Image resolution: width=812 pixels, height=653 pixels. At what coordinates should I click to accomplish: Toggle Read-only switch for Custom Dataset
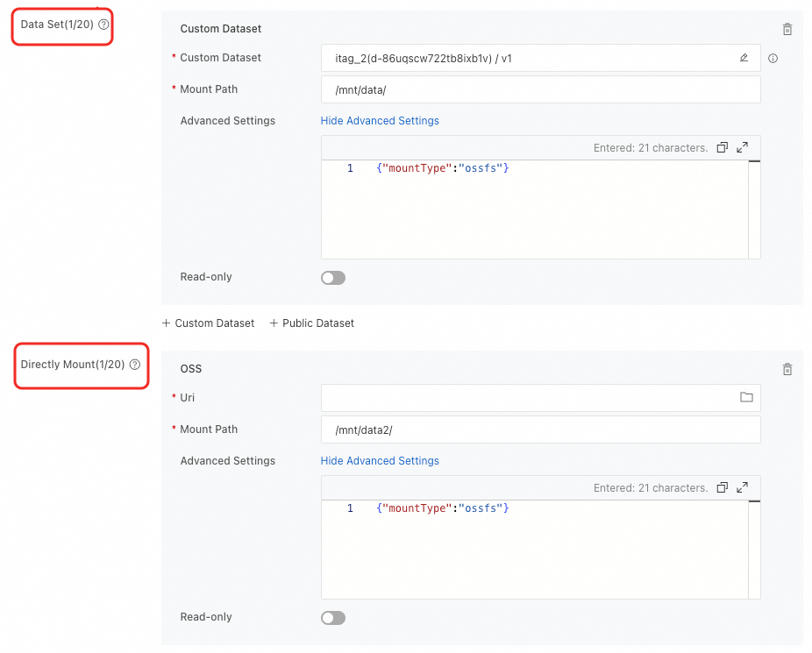pyautogui.click(x=333, y=278)
